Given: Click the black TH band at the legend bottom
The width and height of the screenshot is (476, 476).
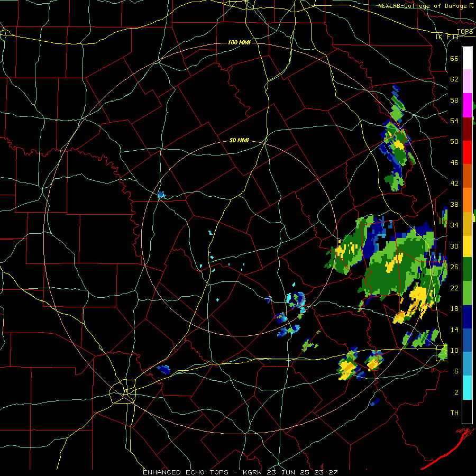Looking at the screenshot, I should [467, 411].
